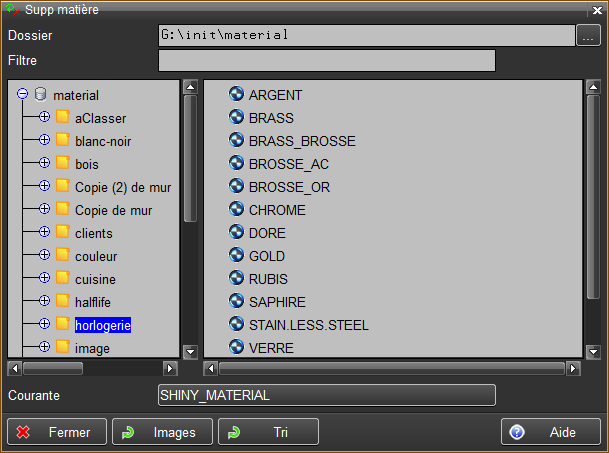Click the tree panel vertical scroll thumb
Image resolution: width=609 pixels, height=453 pixels.
click(190, 159)
